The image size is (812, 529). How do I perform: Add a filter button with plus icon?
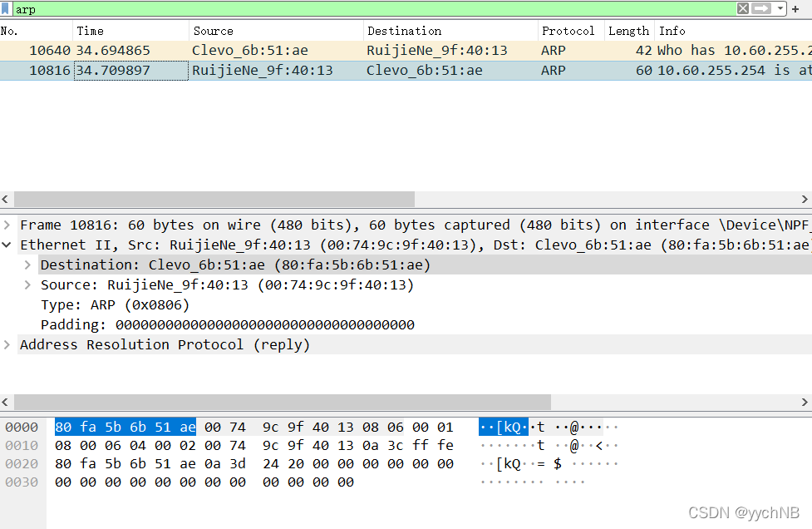pyautogui.click(x=795, y=9)
